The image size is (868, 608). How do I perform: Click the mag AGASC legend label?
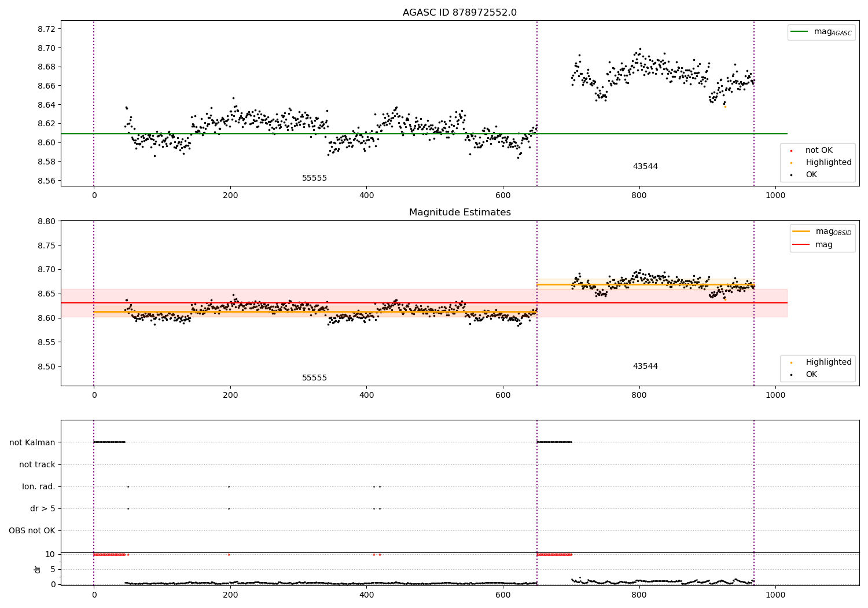tap(833, 32)
